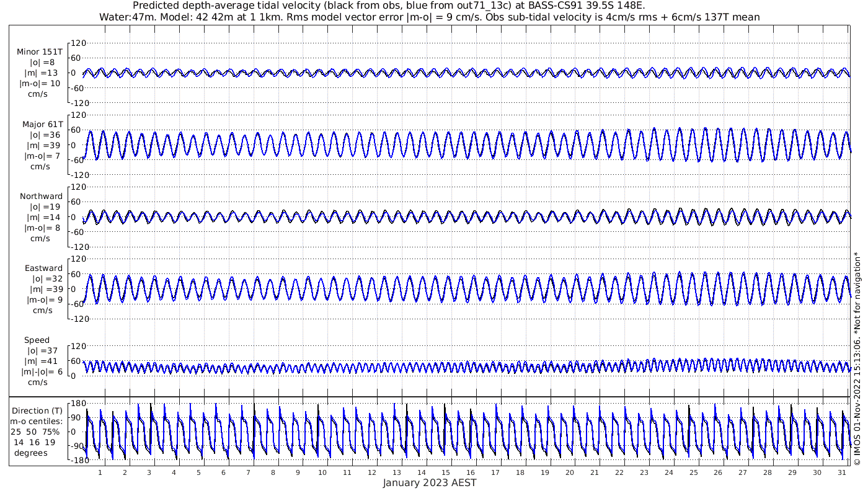This screenshot has height=496, width=868.
Task: Click day '31' on the date axis
Action: pyautogui.click(x=841, y=472)
